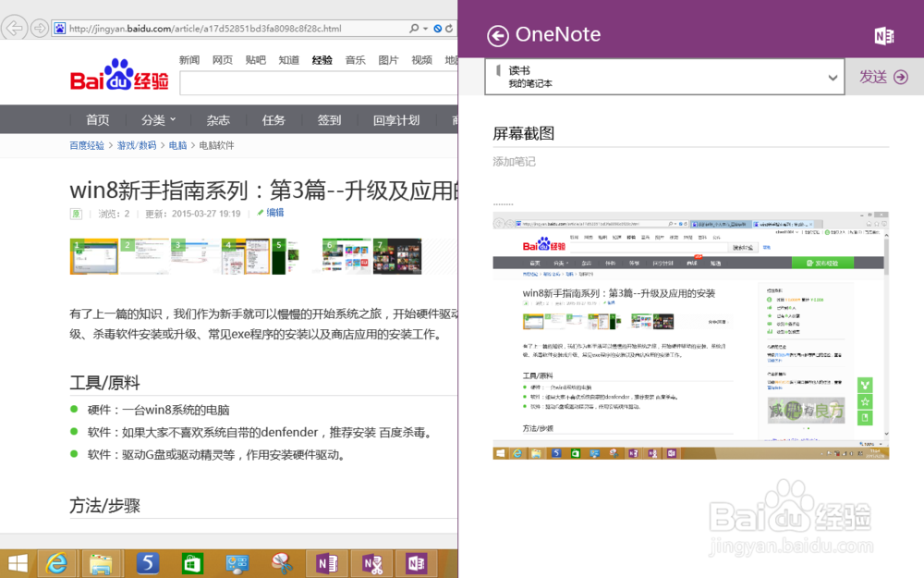Open the 贴吧 link in Baidu top nav
924x578 pixels.
click(256, 59)
